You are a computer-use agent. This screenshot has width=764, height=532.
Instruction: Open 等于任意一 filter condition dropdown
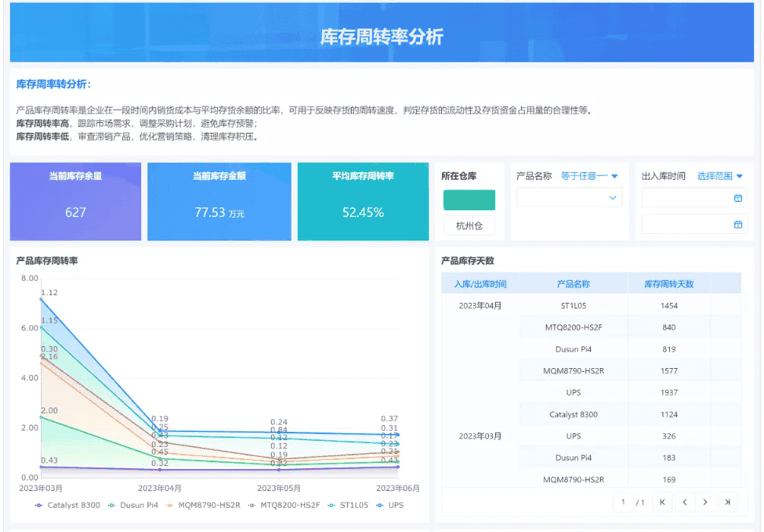(589, 176)
